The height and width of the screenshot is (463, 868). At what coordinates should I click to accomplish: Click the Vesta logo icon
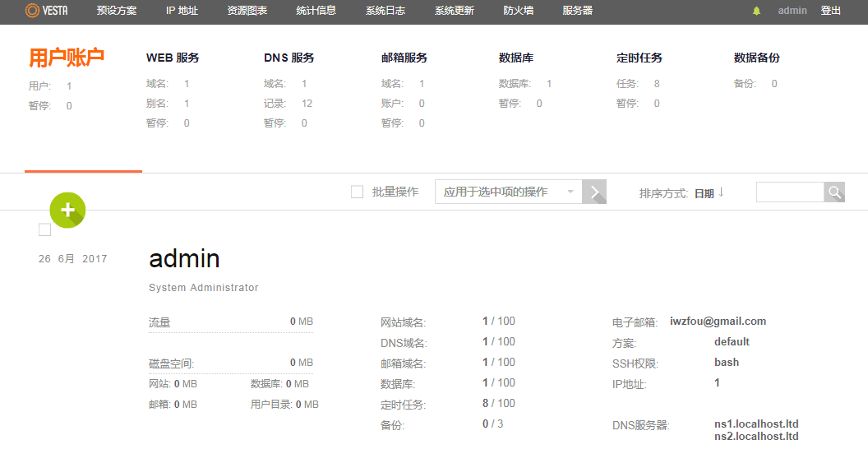32,11
